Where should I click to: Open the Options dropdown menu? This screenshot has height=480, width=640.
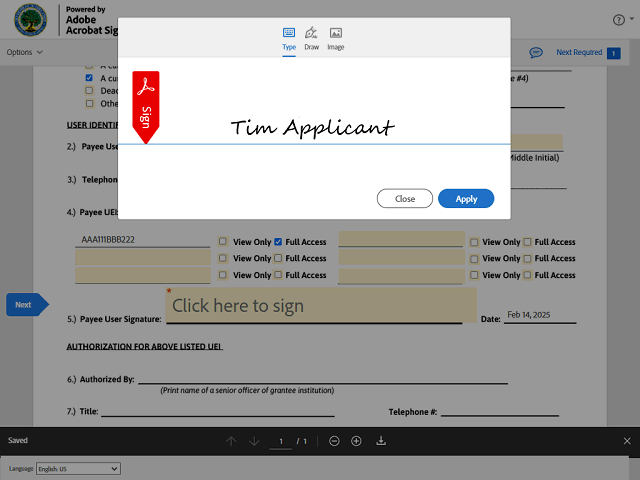click(24, 52)
